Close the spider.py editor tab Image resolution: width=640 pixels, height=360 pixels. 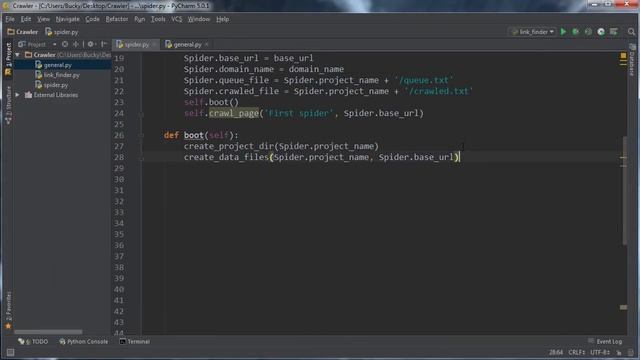tap(154, 44)
